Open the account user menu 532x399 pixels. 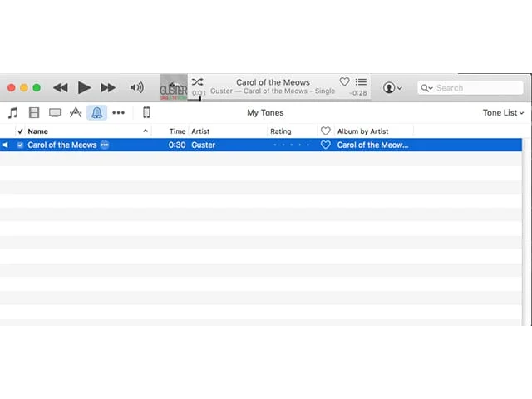pos(392,88)
